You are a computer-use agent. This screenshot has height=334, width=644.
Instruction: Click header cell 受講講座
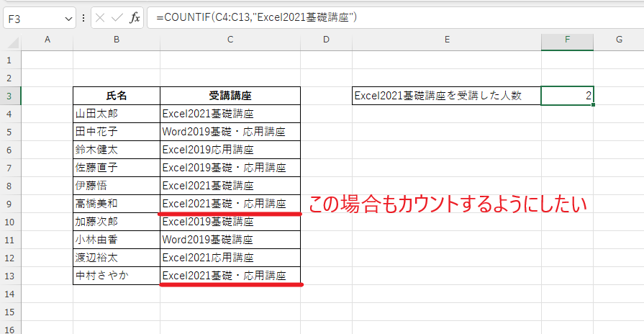[230, 96]
